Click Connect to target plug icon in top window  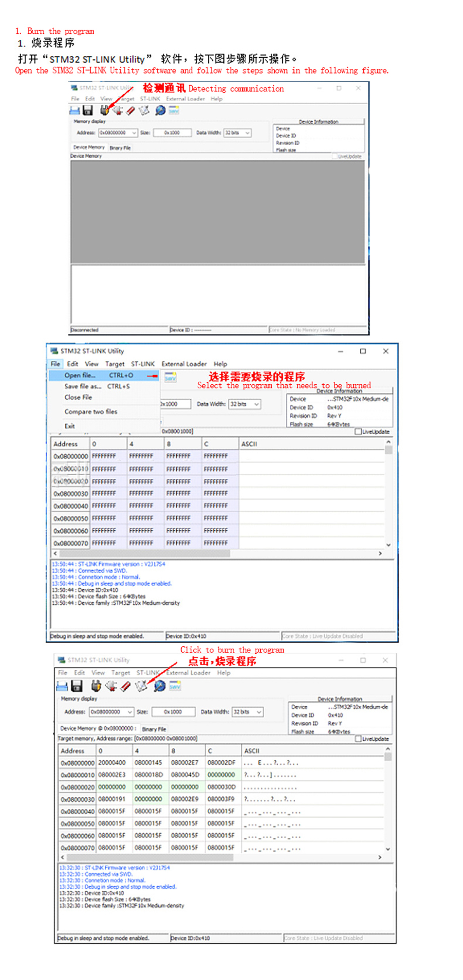tap(104, 110)
